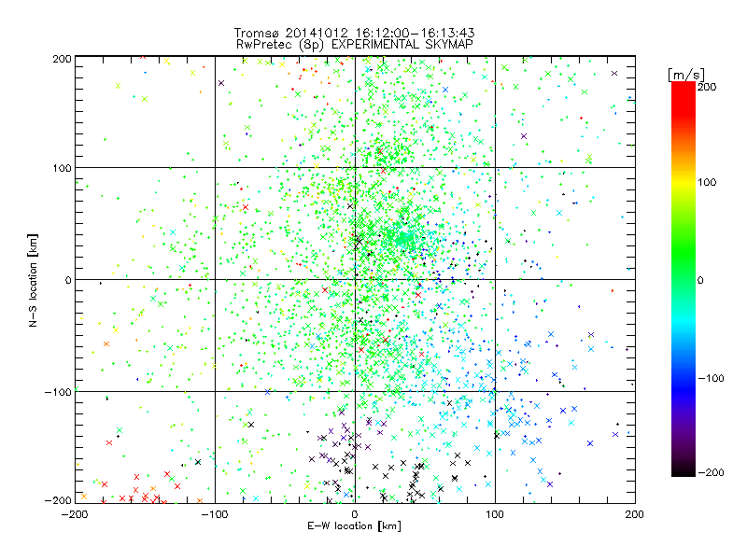Click the E-W axis tick label '100'
The height and width of the screenshot is (560, 747).
[495, 514]
